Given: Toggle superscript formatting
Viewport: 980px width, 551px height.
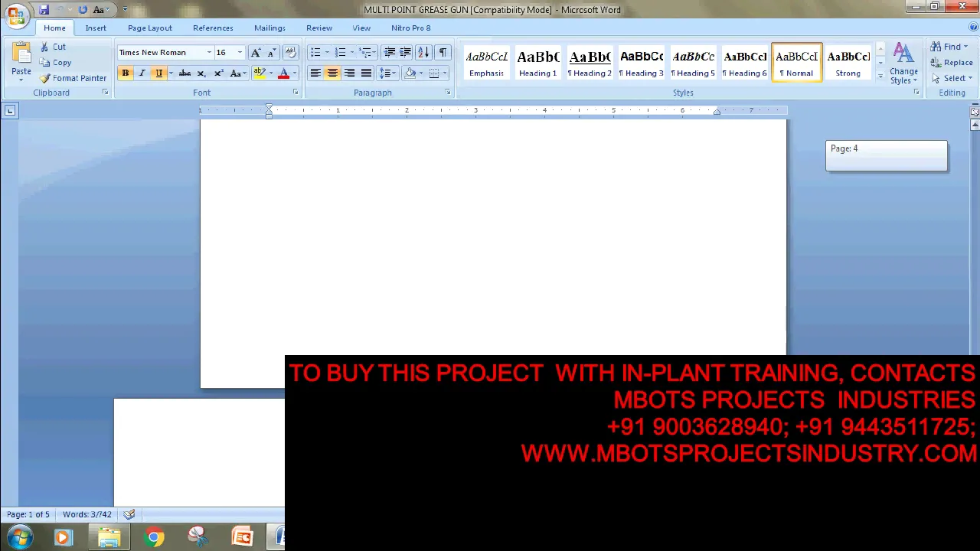Looking at the screenshot, I should pyautogui.click(x=218, y=73).
